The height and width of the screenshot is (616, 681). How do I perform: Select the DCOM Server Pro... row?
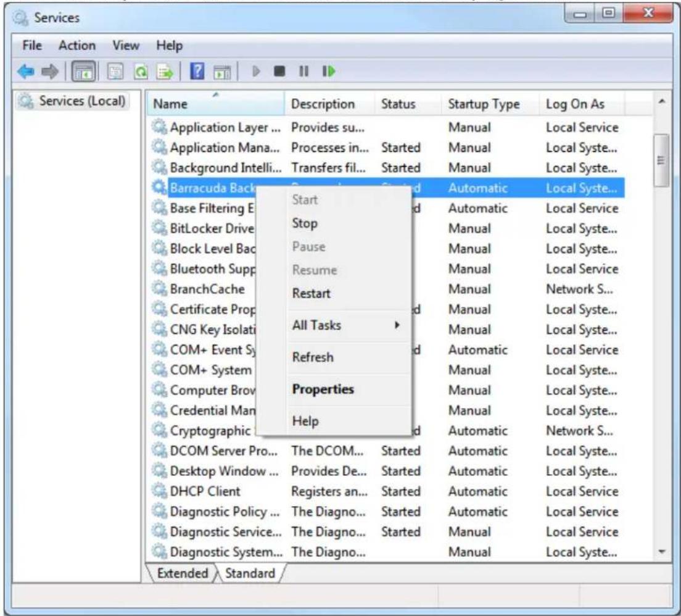(388, 451)
